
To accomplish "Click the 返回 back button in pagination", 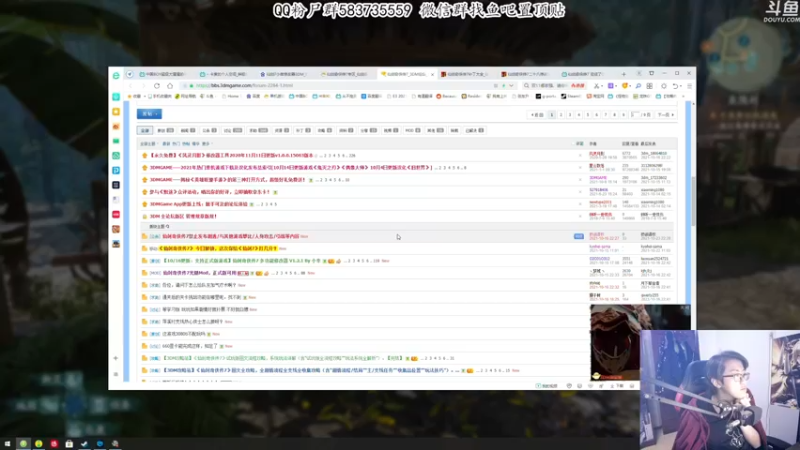I will pos(537,115).
